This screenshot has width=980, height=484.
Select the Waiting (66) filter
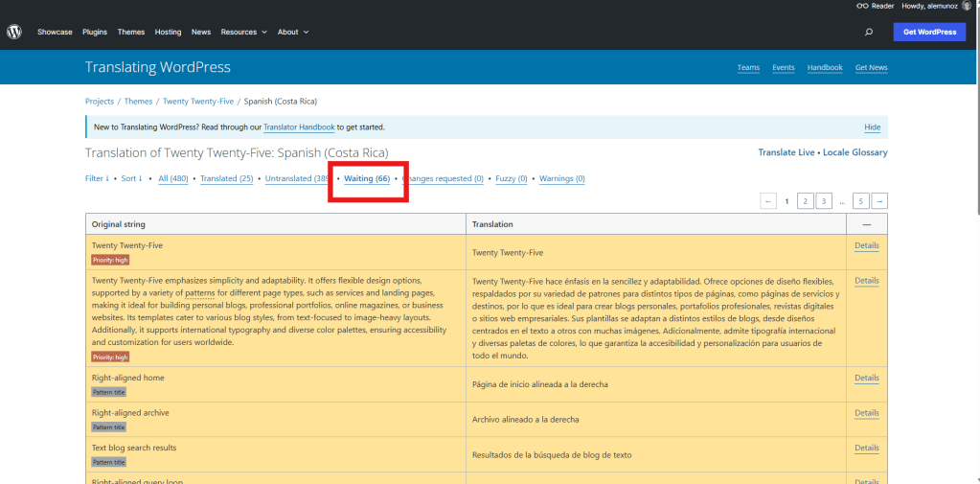[x=367, y=178]
